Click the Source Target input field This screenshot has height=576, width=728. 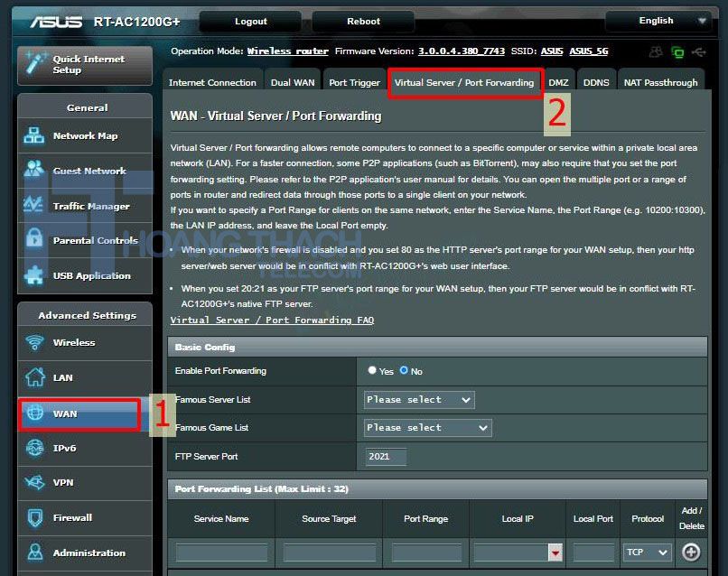329,553
